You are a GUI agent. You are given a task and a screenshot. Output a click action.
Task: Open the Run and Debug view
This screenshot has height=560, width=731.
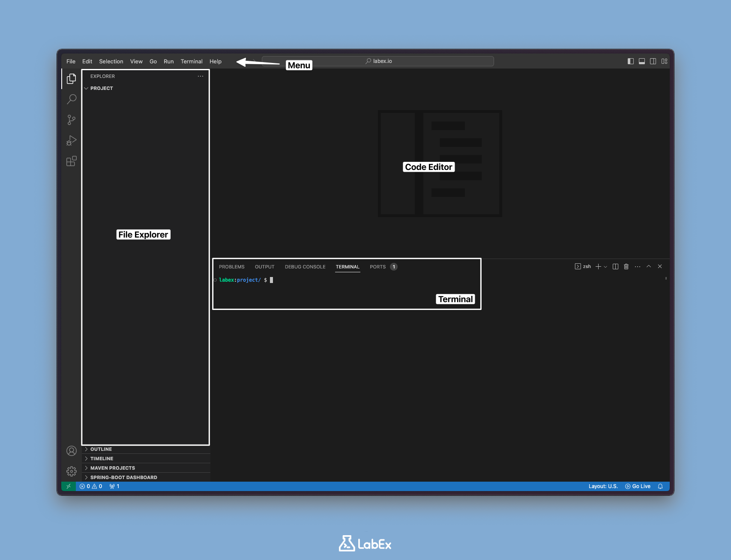(x=72, y=140)
